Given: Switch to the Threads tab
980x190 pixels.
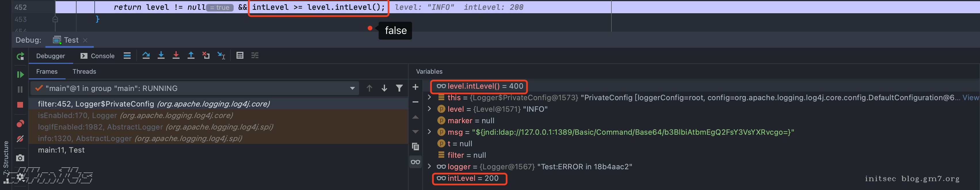Looking at the screenshot, I should [x=84, y=72].
